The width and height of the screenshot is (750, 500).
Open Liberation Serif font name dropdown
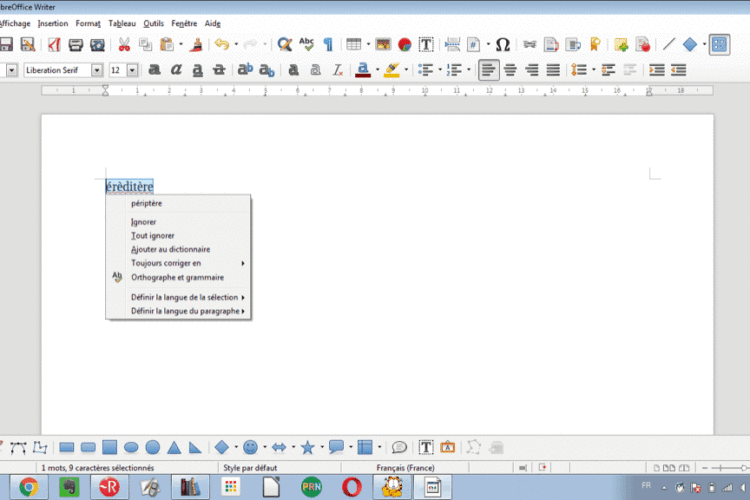tap(97, 70)
